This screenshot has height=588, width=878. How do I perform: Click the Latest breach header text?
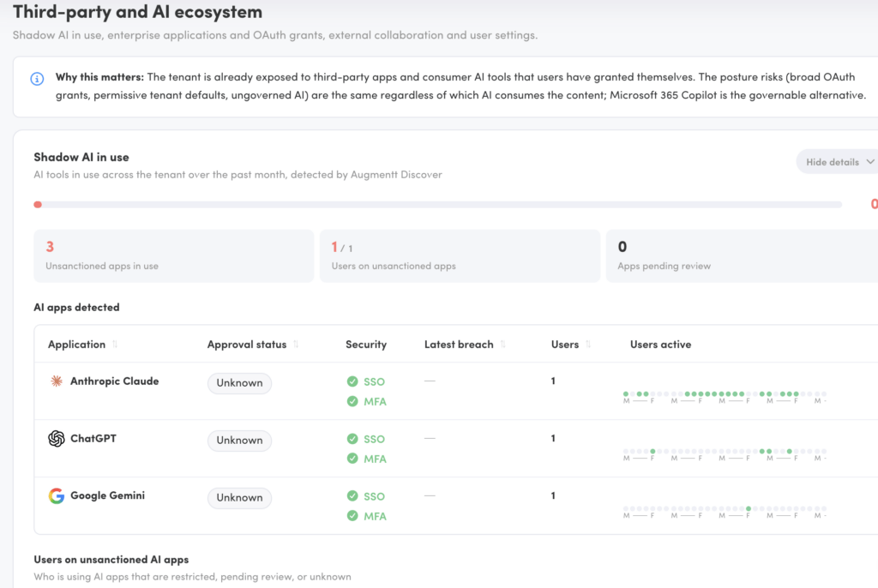pos(459,345)
